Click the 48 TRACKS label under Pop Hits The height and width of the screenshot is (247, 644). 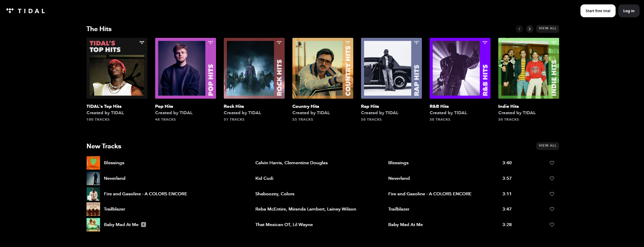(x=165, y=120)
